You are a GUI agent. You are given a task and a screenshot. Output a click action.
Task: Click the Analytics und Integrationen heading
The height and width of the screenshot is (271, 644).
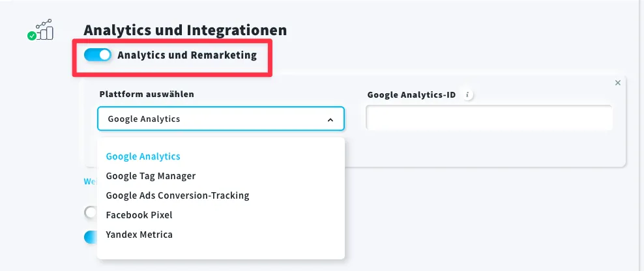tap(185, 30)
